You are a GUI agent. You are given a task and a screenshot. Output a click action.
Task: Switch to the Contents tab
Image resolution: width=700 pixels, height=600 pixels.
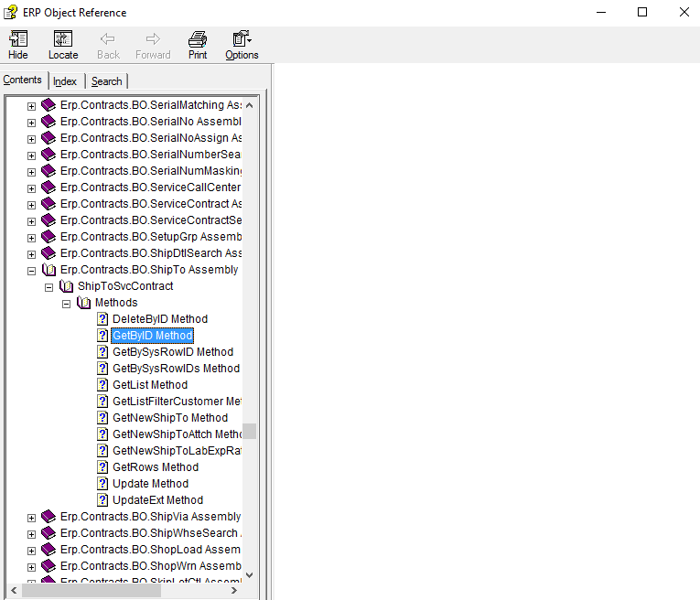[22, 80]
